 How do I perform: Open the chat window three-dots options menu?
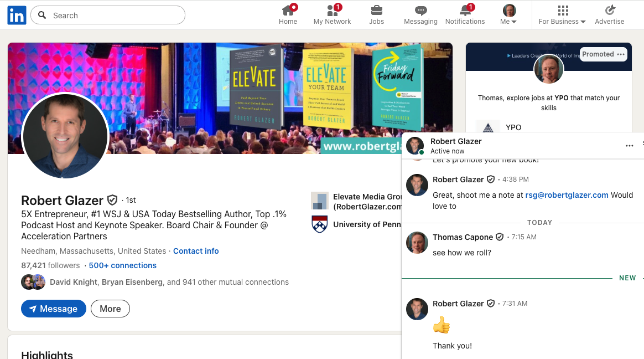629,146
